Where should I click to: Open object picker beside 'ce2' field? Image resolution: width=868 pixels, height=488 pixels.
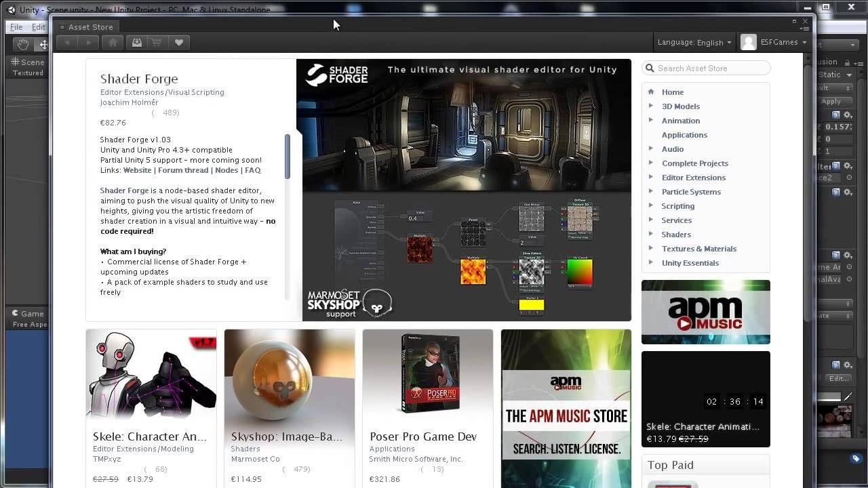tap(848, 178)
